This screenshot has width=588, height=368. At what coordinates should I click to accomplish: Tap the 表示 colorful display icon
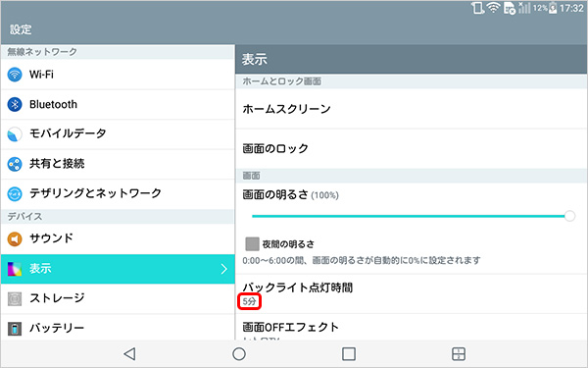click(15, 269)
